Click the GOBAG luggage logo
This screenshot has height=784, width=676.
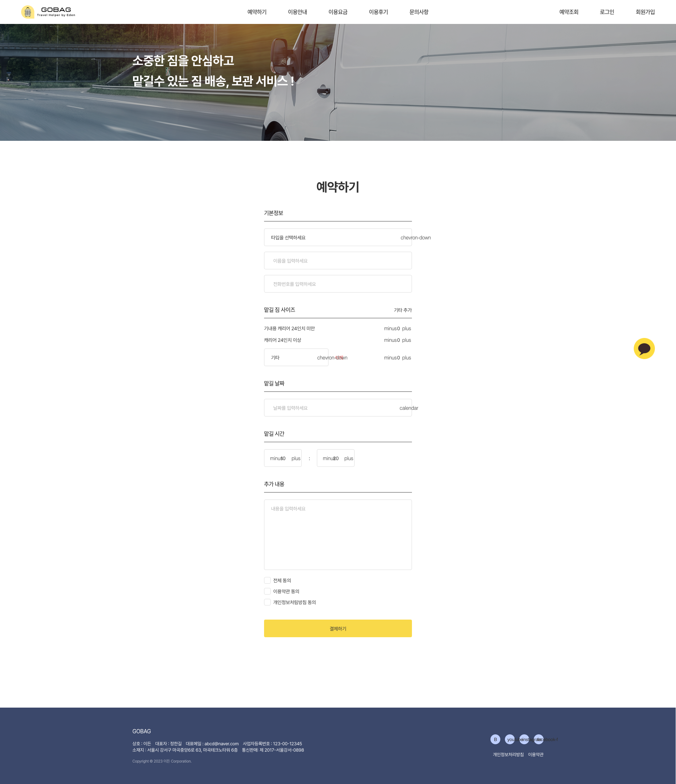point(48,12)
